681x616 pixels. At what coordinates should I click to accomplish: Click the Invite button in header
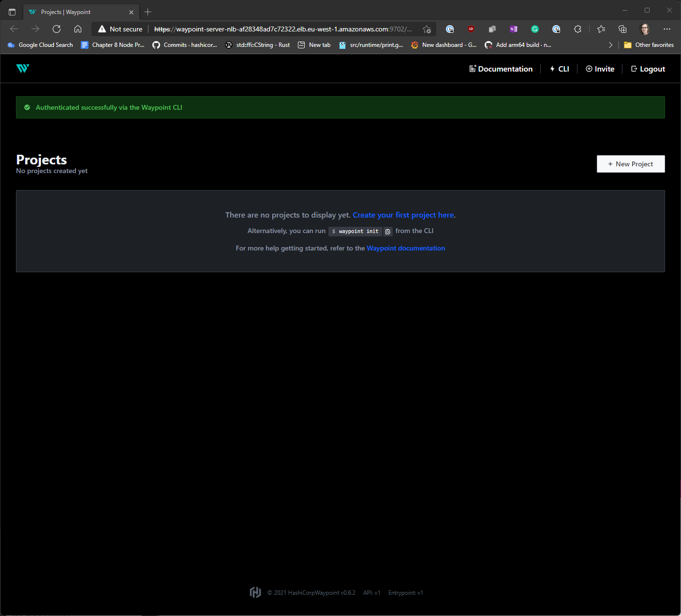tap(600, 69)
